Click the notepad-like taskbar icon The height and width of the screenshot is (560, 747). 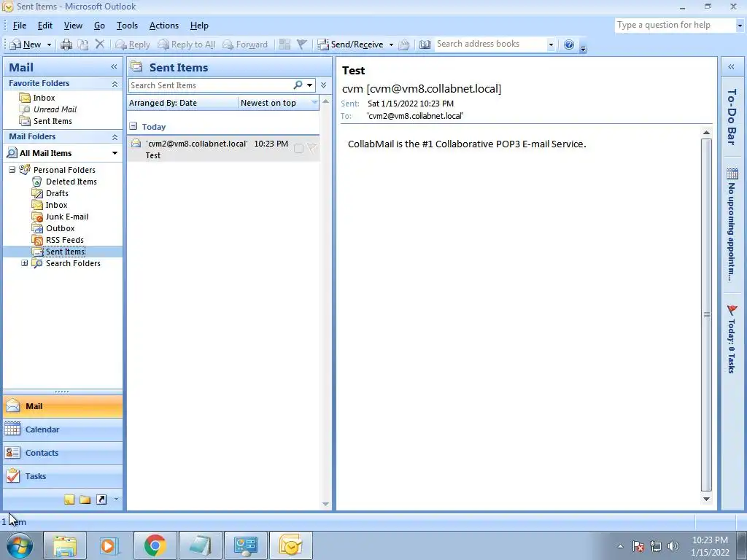pos(201,545)
